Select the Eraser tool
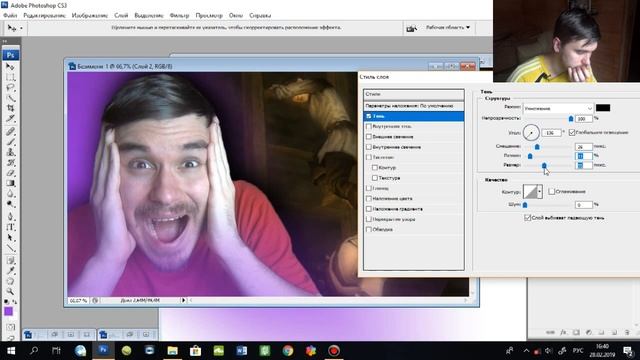640x360 pixels. click(10, 173)
